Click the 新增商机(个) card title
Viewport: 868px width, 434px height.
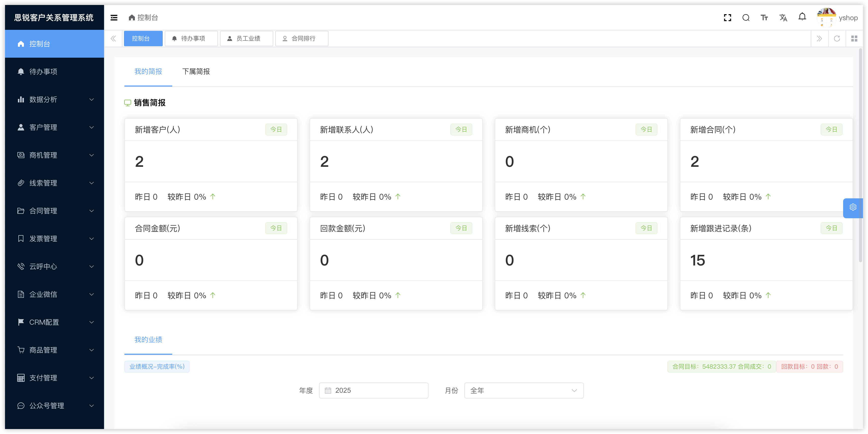(x=527, y=130)
